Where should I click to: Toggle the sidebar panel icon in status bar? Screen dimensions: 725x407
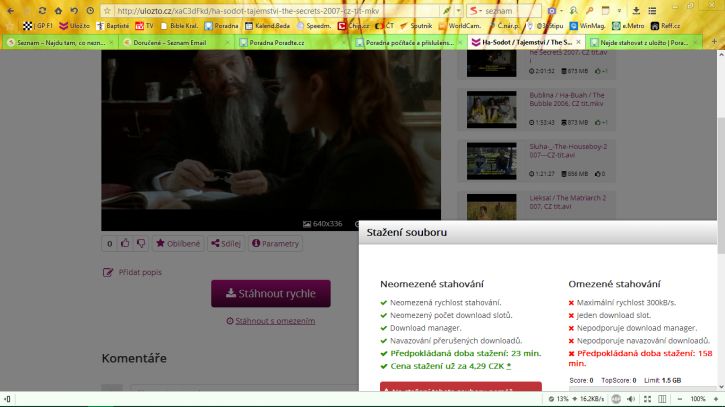[7, 399]
